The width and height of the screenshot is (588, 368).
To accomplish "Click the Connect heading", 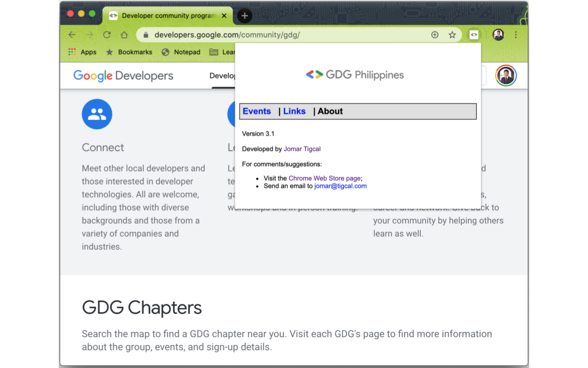I will pos(103,148).
